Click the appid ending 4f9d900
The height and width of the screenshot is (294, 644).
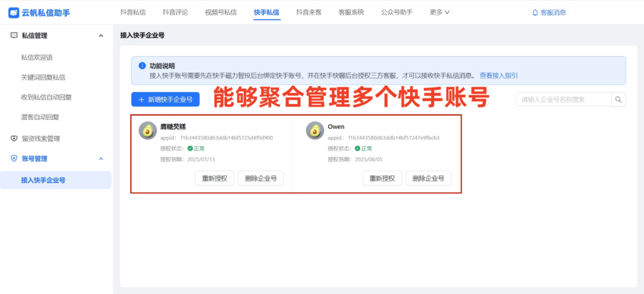(x=227, y=138)
